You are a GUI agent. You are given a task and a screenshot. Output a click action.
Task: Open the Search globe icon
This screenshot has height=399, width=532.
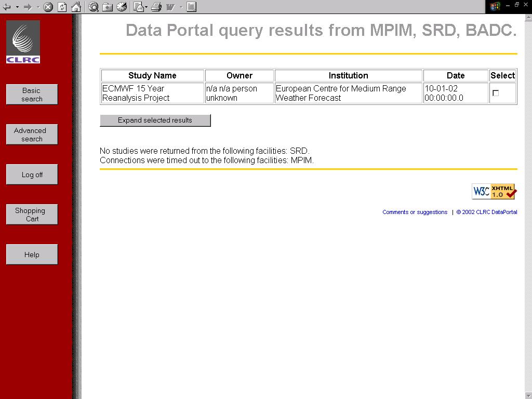point(94,7)
